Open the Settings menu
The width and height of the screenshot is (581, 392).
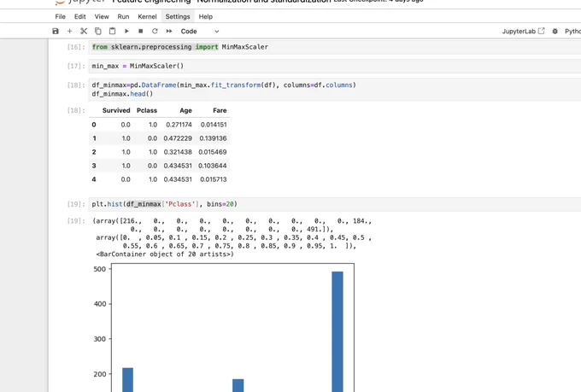(x=178, y=16)
